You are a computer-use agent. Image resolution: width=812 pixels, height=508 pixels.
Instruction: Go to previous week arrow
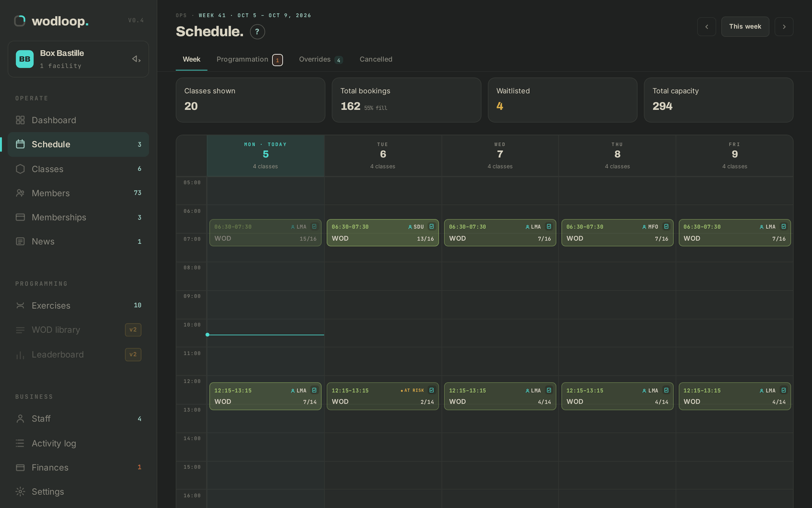[x=706, y=26]
